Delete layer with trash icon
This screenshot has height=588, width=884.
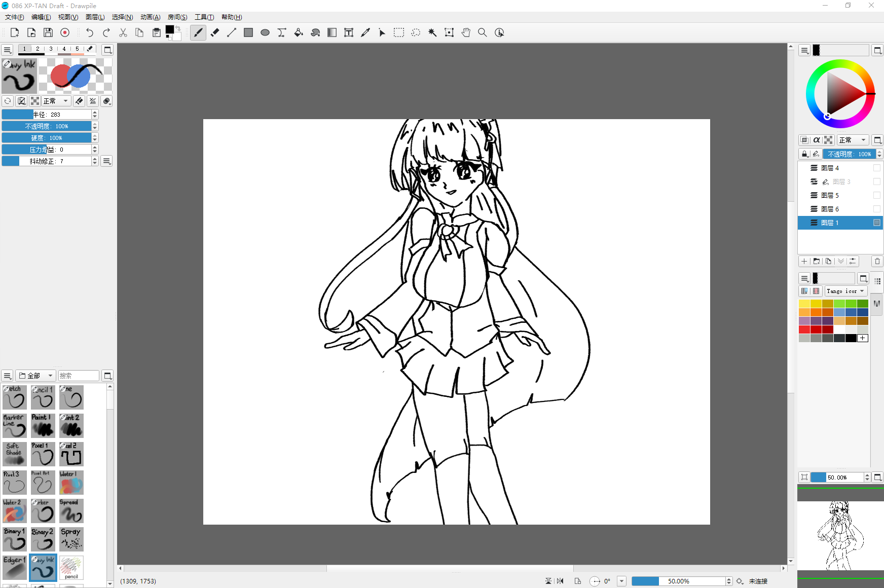coord(877,261)
